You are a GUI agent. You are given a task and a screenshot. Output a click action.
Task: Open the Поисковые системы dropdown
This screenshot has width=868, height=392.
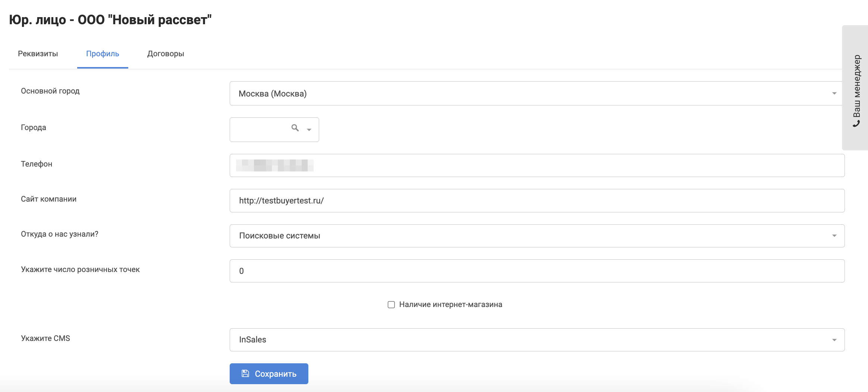[537, 236]
